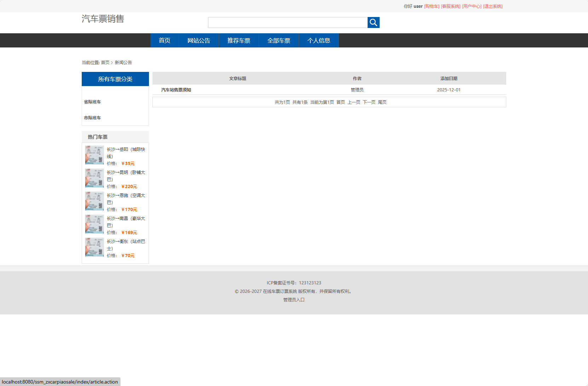Select the 市际班车 category
Image resolution: width=588 pixels, height=386 pixels.
[x=92, y=118]
